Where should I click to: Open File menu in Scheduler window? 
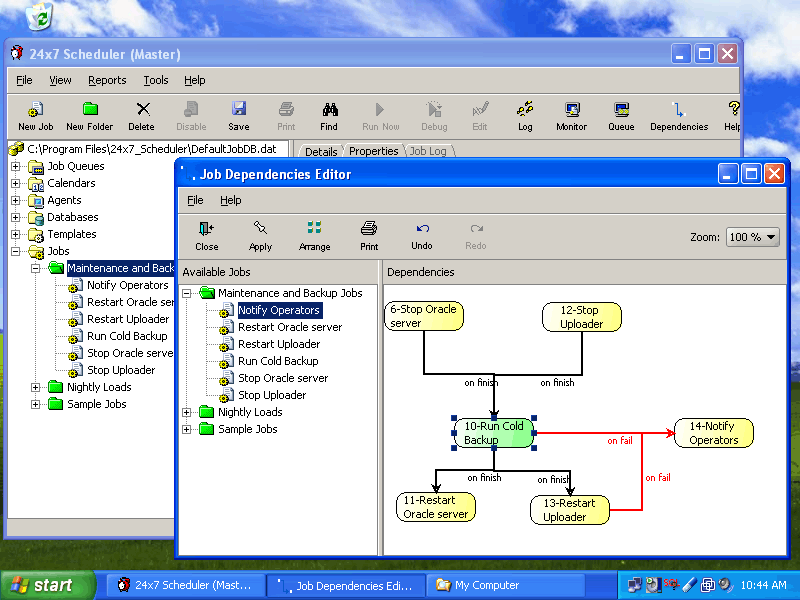24,80
